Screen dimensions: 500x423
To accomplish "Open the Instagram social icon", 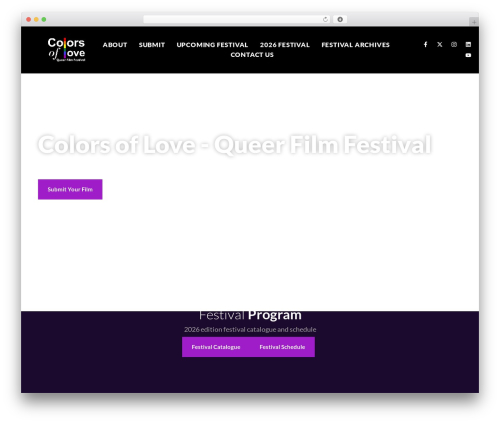I will click(454, 44).
